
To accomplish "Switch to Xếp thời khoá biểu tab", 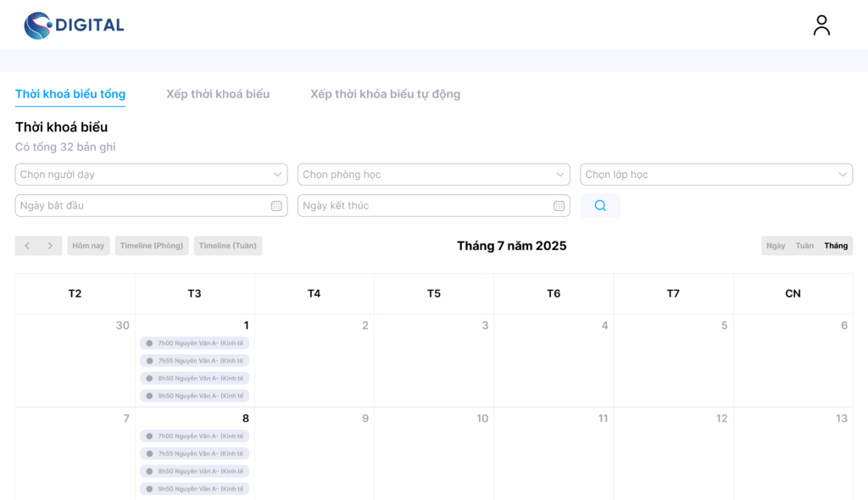I will pos(218,94).
